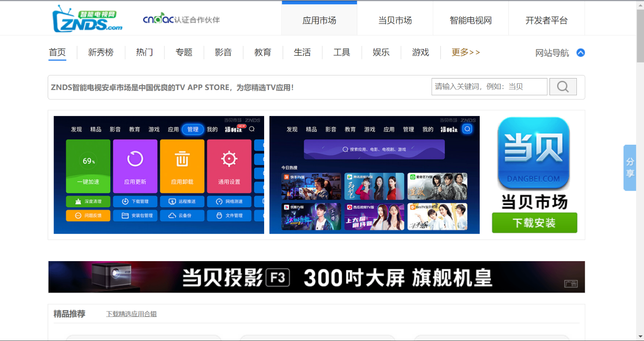Click the magnifier search button
644x341 pixels.
coord(563,86)
